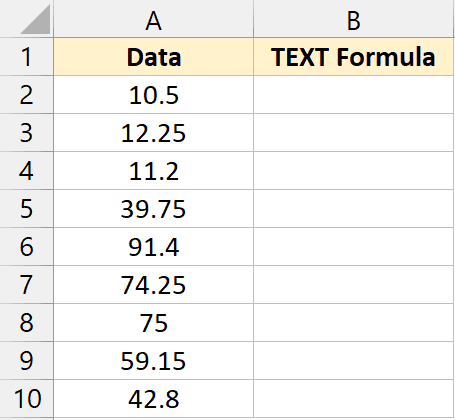
Task: Select column B header
Action: tap(354, 19)
